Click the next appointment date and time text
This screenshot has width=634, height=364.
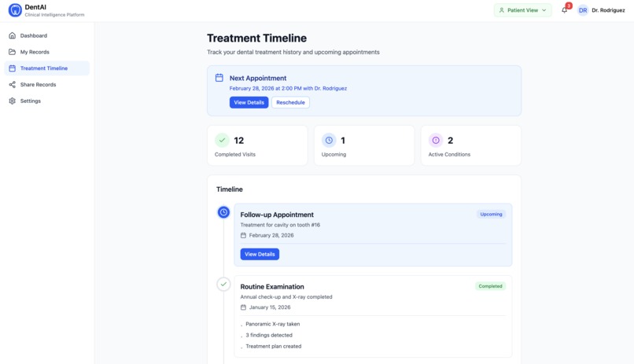point(288,88)
